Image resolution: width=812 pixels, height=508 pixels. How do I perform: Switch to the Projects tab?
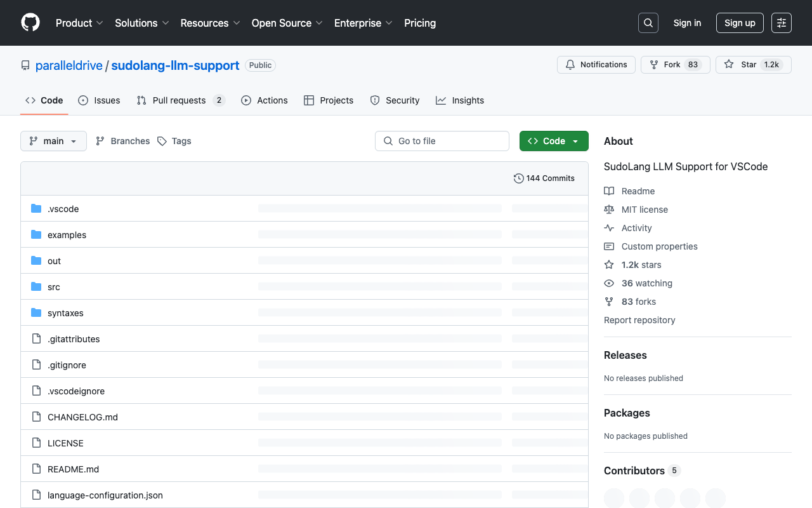coord(329,100)
